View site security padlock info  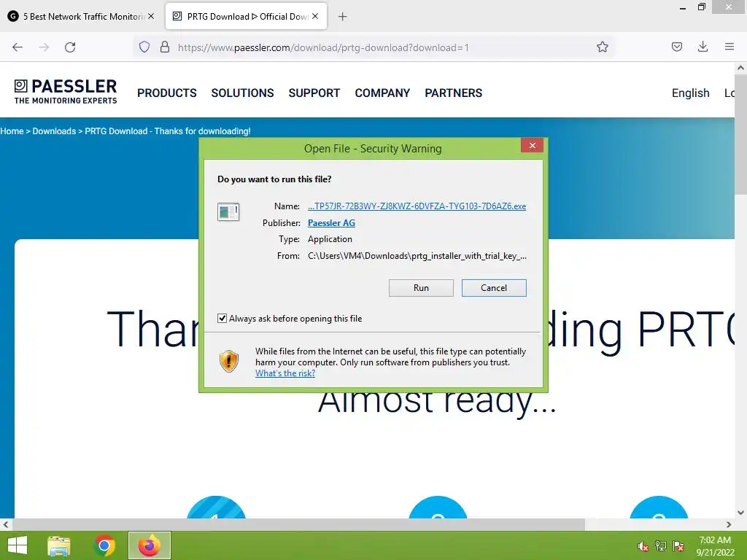165,47
